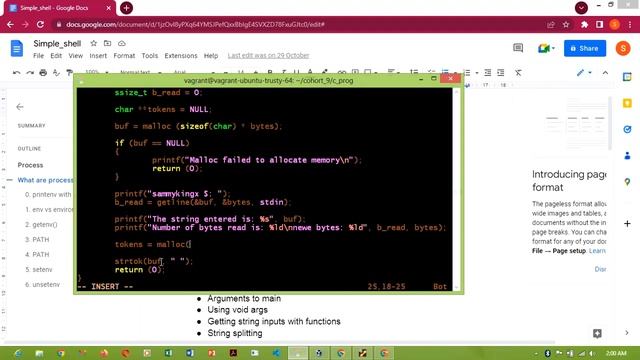
Task: Open the View menu
Action: (76, 56)
